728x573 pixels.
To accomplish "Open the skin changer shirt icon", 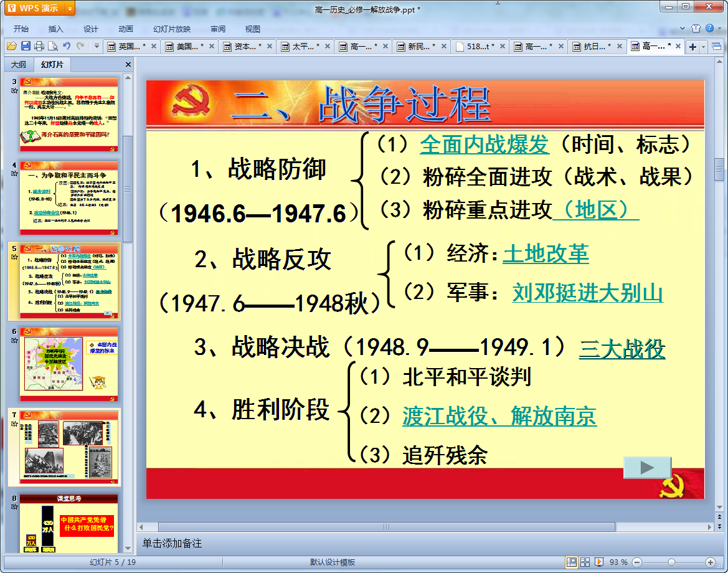I will click(696, 28).
